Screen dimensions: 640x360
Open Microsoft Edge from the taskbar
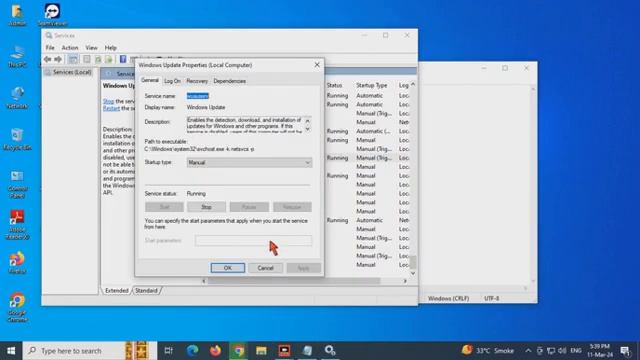click(192, 351)
